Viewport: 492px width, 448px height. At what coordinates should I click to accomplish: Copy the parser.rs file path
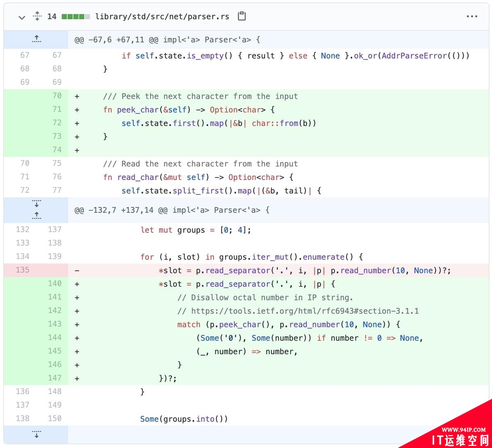click(x=242, y=16)
